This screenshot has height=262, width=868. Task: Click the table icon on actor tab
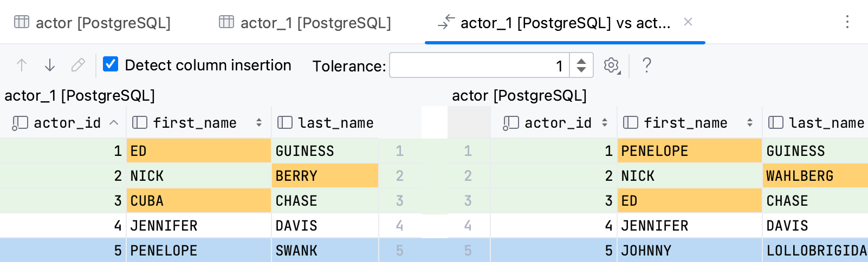(22, 22)
